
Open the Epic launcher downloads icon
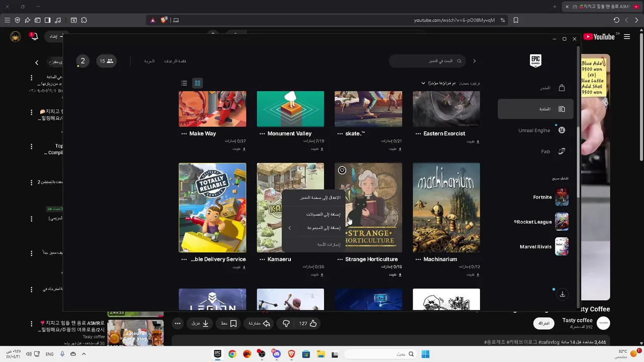coord(562,295)
